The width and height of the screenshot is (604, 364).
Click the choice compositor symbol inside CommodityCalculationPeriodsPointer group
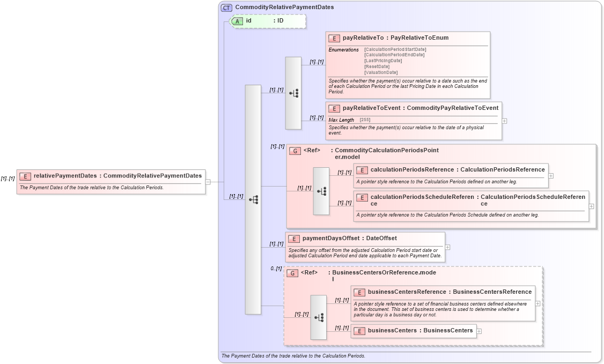pos(321,191)
